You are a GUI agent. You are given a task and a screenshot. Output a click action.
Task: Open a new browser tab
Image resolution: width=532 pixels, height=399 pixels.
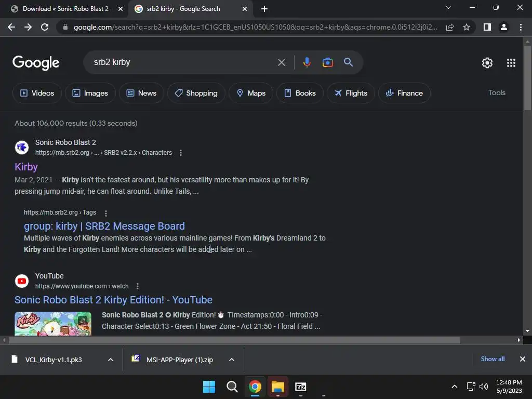click(x=264, y=9)
